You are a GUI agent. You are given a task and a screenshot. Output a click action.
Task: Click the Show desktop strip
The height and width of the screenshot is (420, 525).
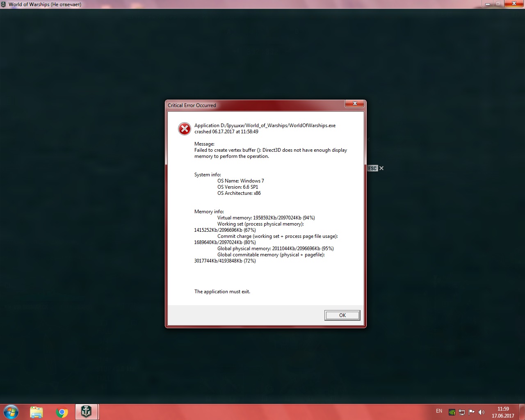(x=522, y=412)
